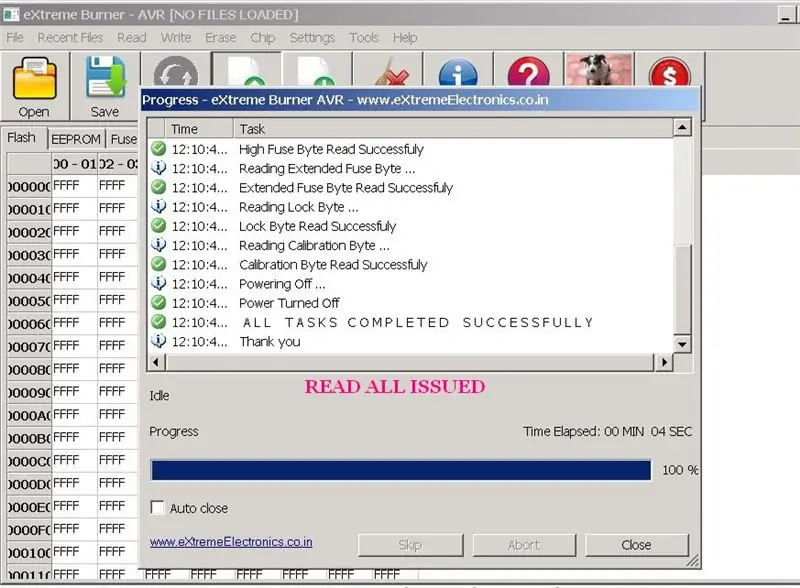The height and width of the screenshot is (588, 800).
Task: Click the task list vertical scrollbar thumb
Action: coord(682,290)
